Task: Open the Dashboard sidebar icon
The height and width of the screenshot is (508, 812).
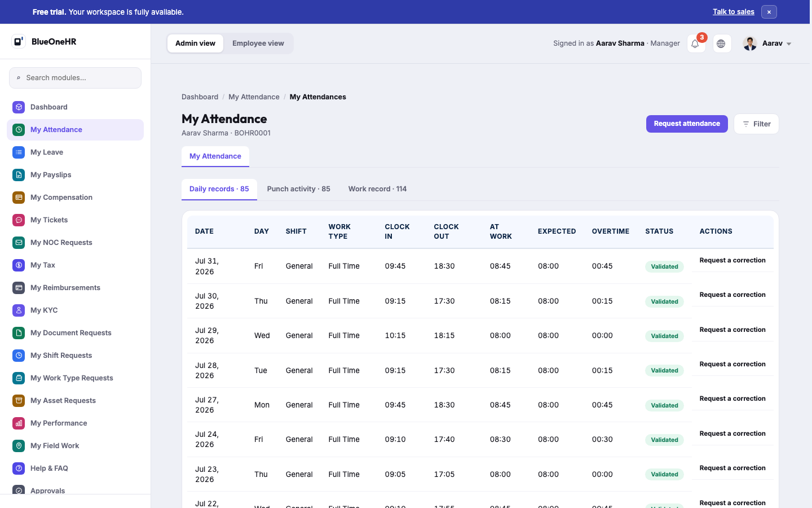Action: [x=19, y=107]
